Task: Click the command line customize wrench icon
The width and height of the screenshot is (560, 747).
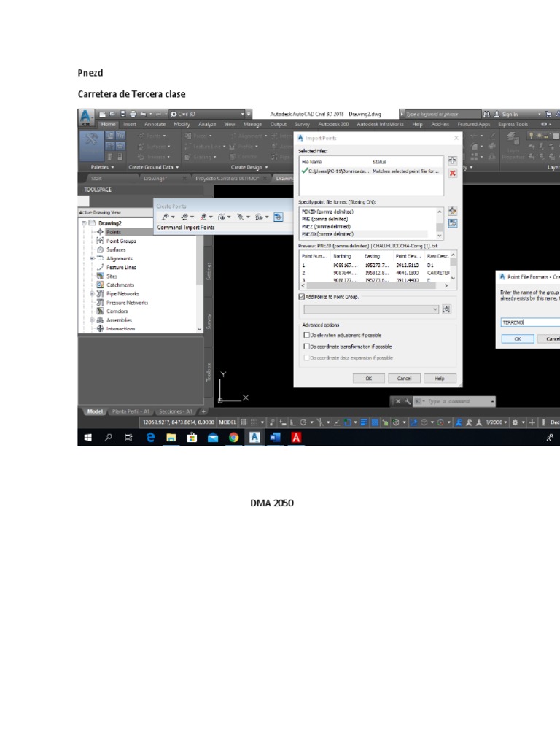Action: [408, 402]
